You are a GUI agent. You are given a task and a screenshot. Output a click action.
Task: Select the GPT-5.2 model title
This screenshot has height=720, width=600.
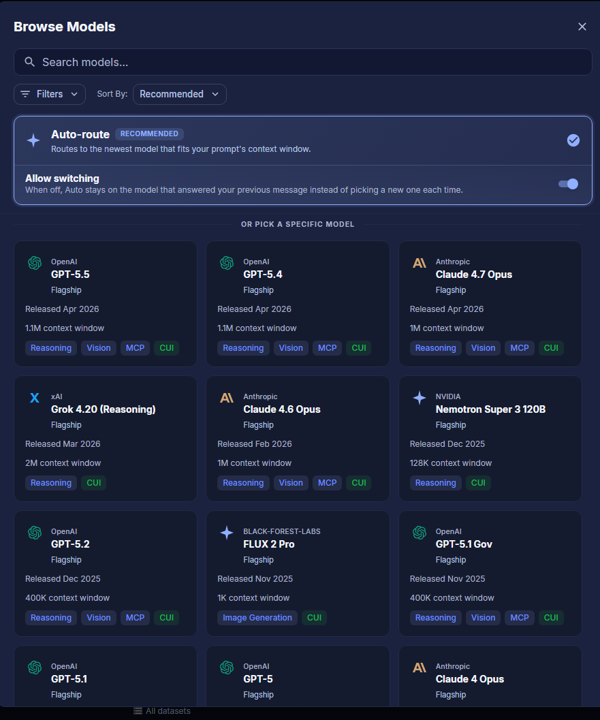pyautogui.click(x=70, y=544)
